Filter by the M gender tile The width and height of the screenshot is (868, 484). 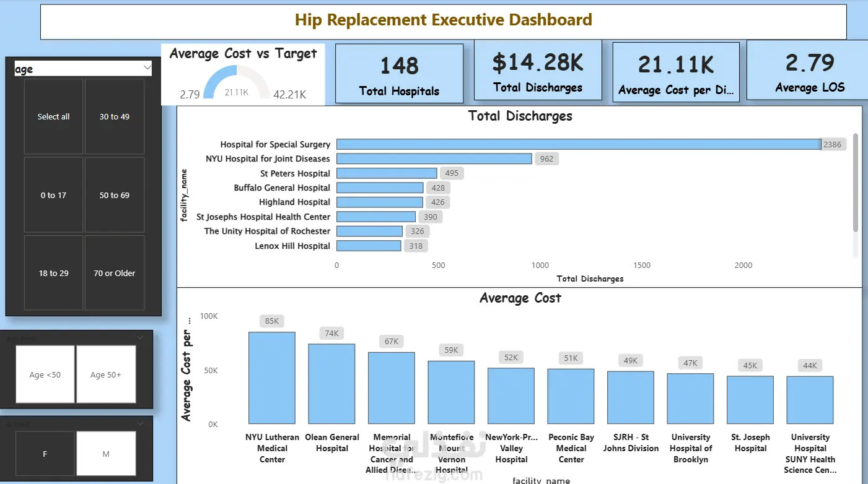click(106, 454)
